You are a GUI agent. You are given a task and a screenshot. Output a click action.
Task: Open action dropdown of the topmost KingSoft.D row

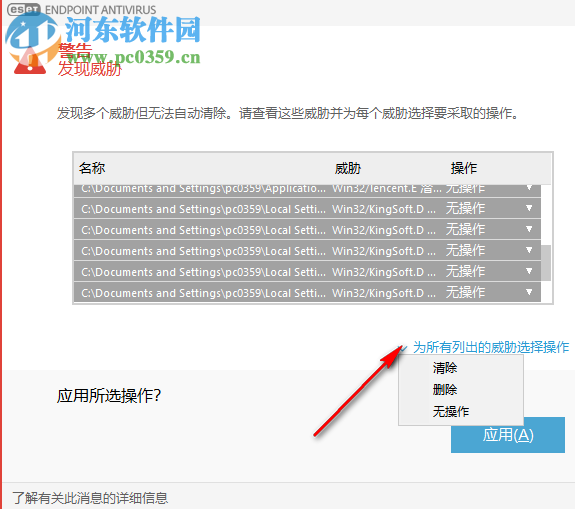click(529, 209)
